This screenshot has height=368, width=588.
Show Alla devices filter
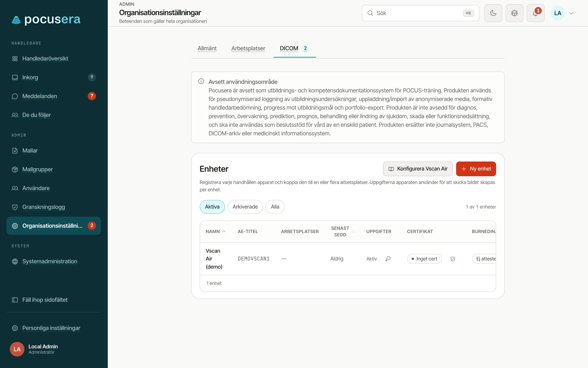coord(275,207)
